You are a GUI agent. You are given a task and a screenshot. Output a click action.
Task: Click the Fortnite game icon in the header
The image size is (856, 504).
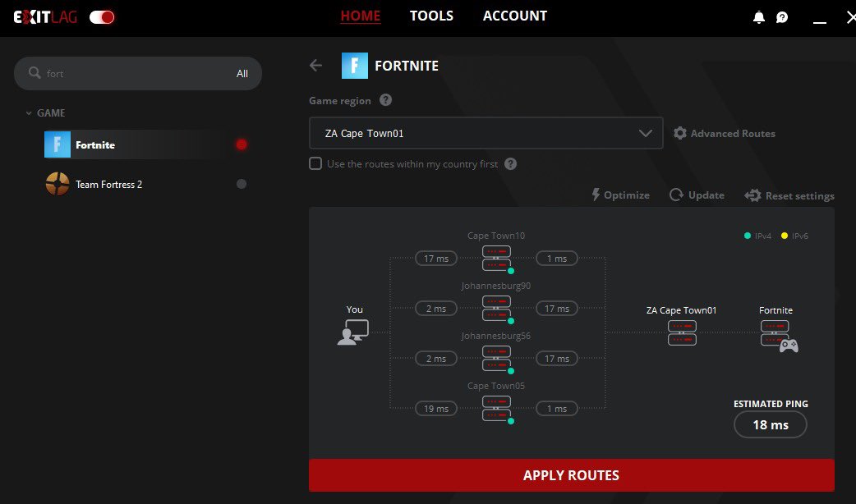[354, 66]
